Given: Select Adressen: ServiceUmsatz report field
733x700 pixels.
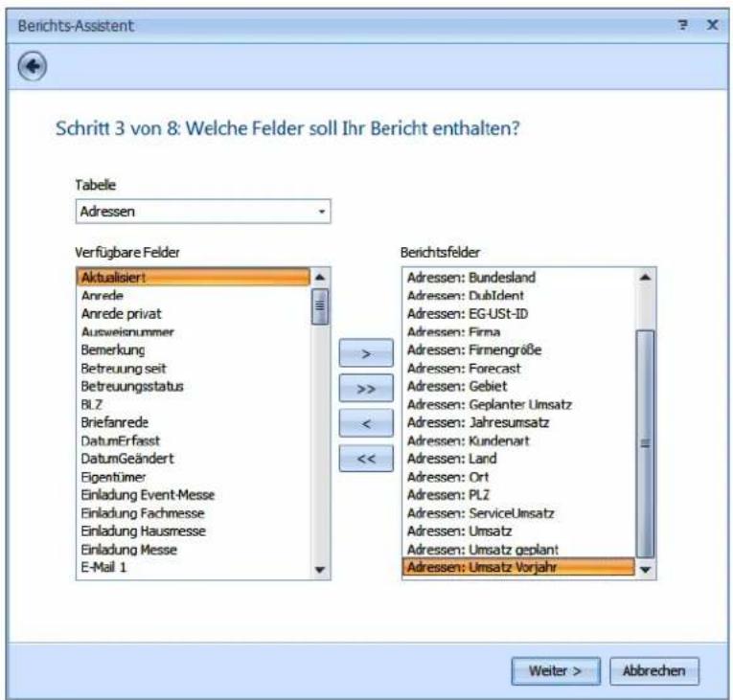Looking at the screenshot, I should tap(518, 513).
